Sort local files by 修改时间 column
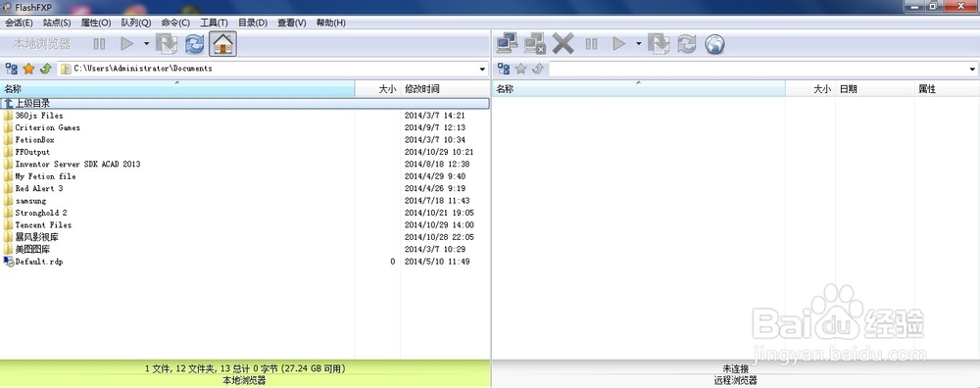This screenshot has width=980, height=388. pyautogui.click(x=445, y=89)
